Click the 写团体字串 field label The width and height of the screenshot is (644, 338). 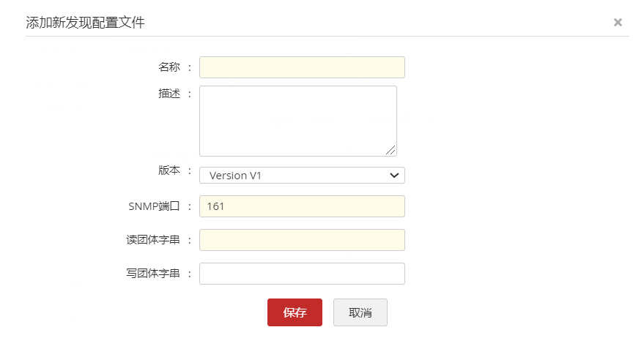152,274
